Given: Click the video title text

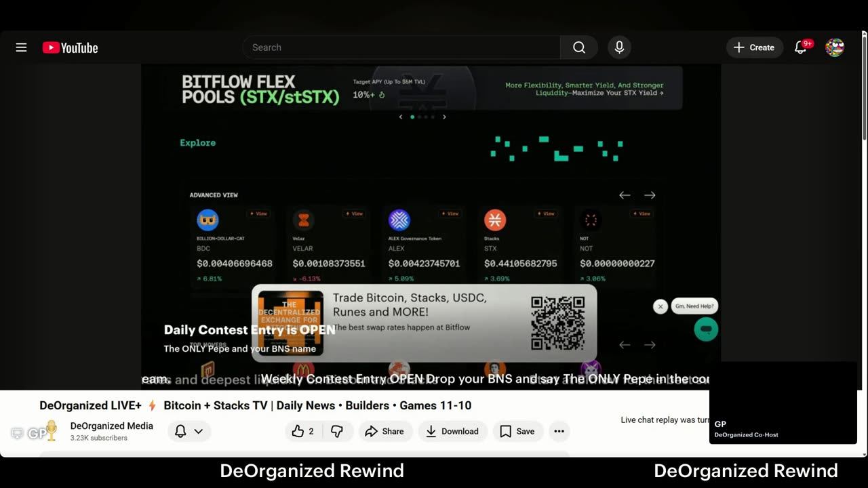Looking at the screenshot, I should pos(255,405).
